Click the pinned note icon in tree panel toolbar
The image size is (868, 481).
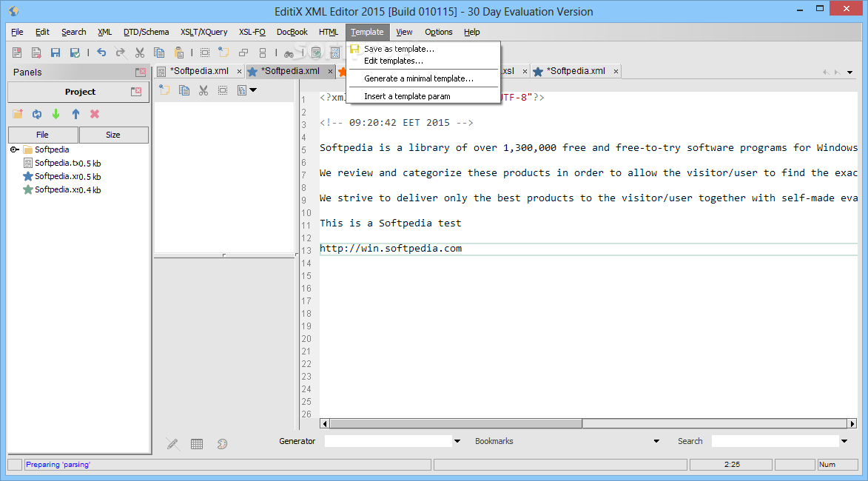point(164,90)
